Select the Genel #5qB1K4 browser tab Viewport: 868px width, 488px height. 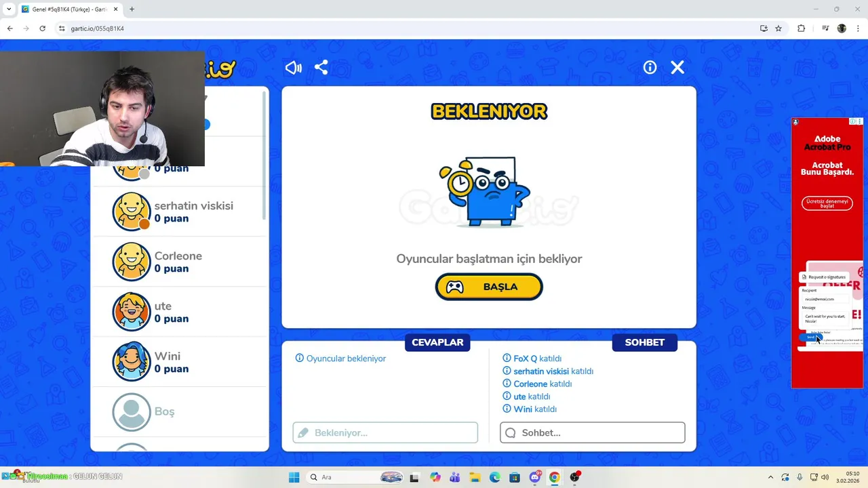click(x=69, y=9)
